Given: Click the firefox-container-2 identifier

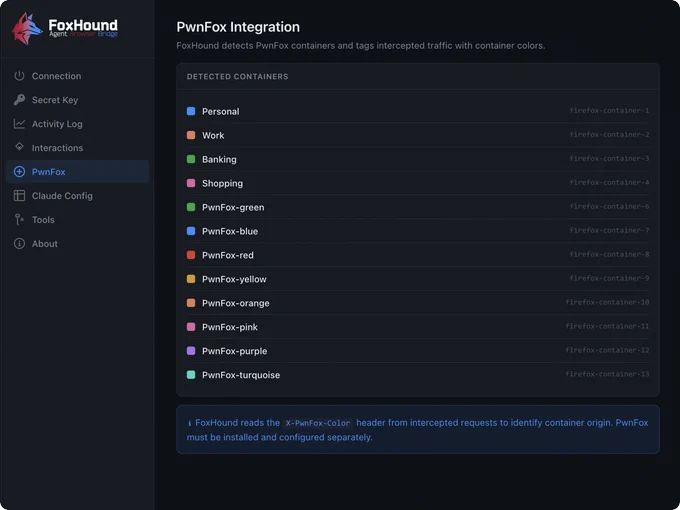Looking at the screenshot, I should tap(609, 134).
